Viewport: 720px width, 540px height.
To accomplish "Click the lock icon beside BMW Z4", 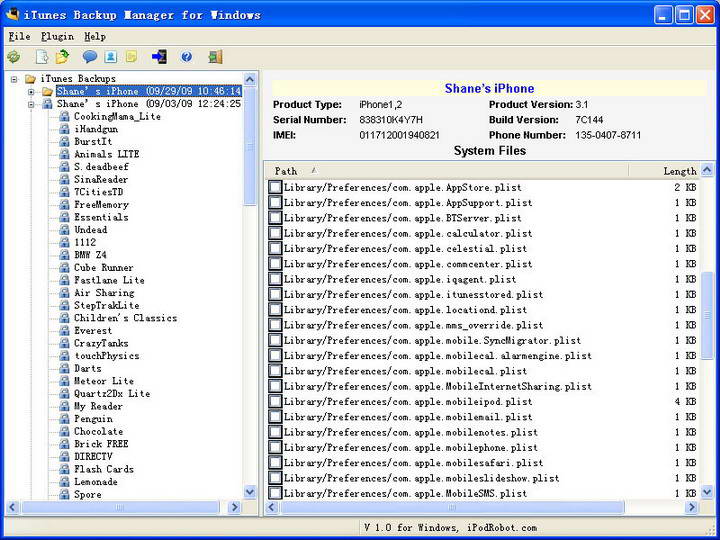I will [x=65, y=255].
